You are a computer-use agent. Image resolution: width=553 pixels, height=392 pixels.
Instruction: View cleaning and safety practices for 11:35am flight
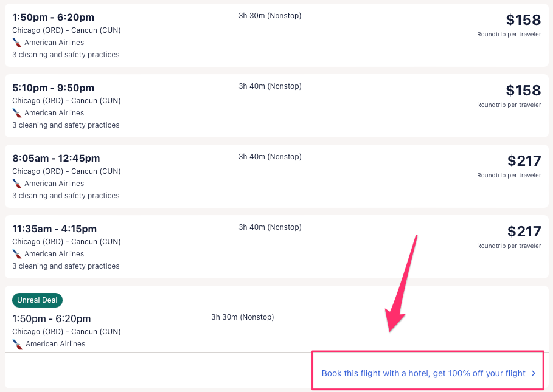[x=66, y=266]
